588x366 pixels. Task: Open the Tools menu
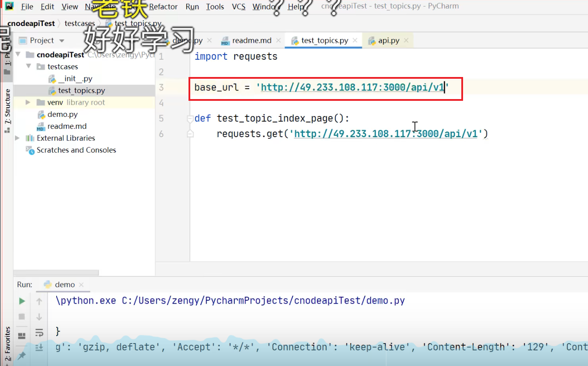click(x=215, y=6)
